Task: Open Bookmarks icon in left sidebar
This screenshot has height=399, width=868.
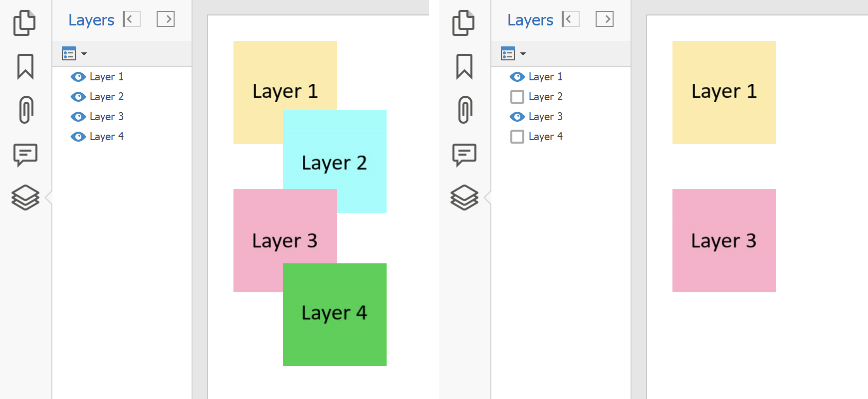Action: pos(25,66)
